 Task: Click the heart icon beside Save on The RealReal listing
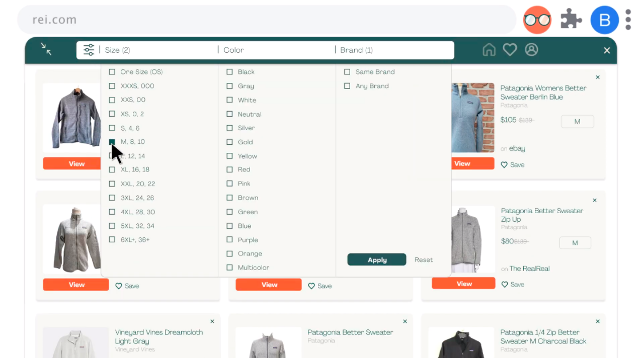[505, 285]
